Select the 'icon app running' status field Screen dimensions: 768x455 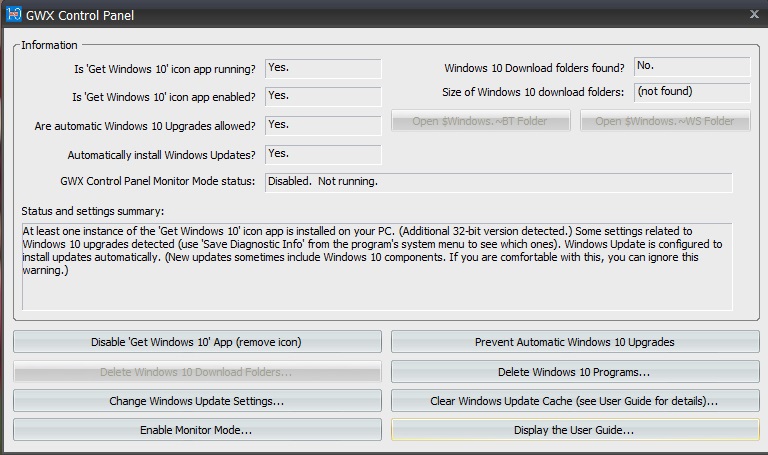pyautogui.click(x=322, y=68)
